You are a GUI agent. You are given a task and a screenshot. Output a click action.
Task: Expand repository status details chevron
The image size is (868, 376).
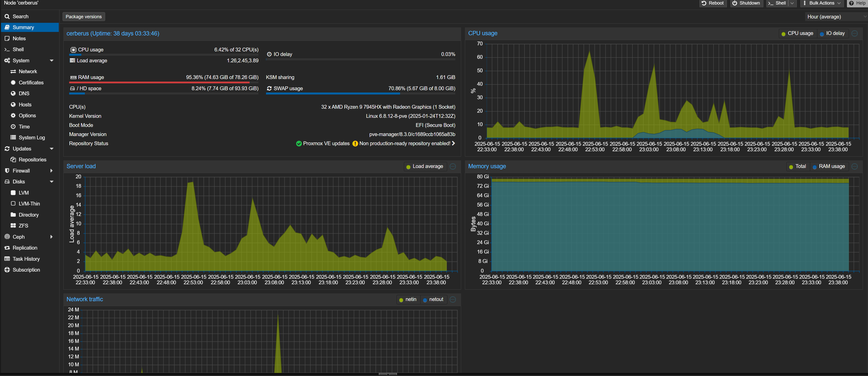[x=454, y=143]
